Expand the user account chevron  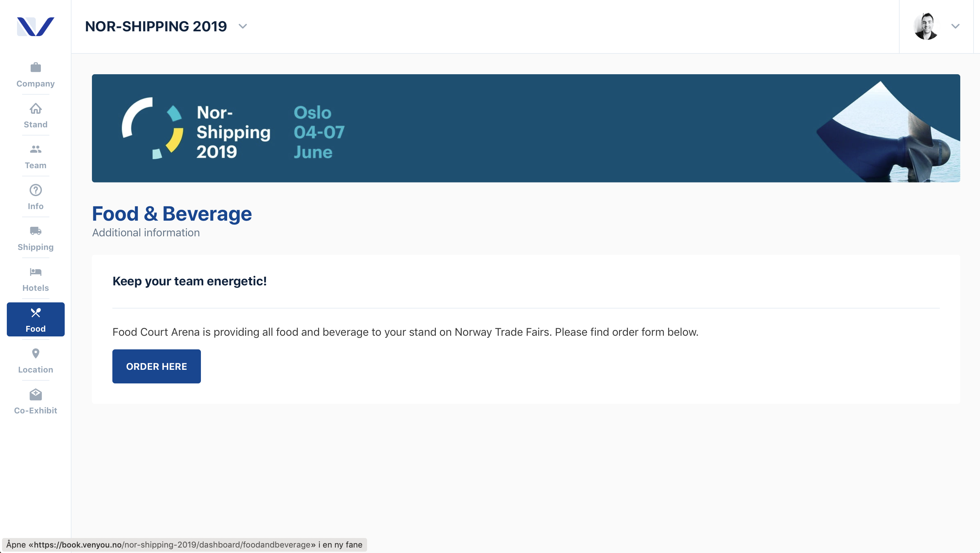point(955,26)
